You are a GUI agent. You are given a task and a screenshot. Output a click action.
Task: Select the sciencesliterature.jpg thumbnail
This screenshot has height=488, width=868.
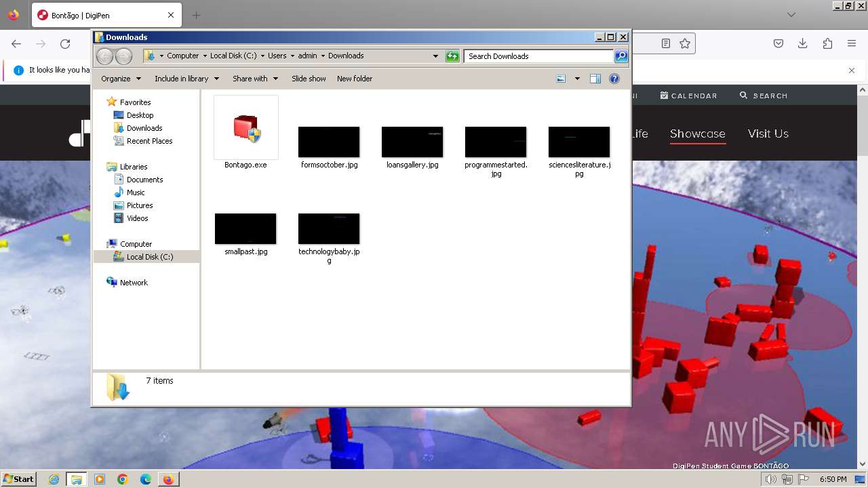(x=579, y=142)
